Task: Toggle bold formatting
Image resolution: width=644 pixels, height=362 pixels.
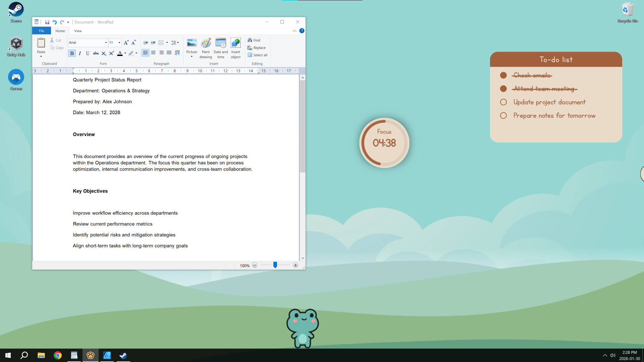Action: [x=71, y=53]
